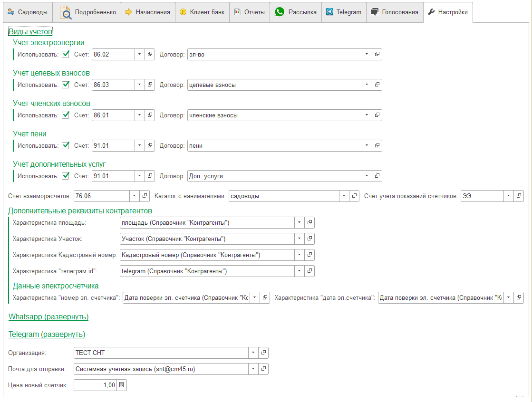Viewport: 532px width, 402px height.
Task: Open the 'Голосования' tab
Action: (x=395, y=12)
